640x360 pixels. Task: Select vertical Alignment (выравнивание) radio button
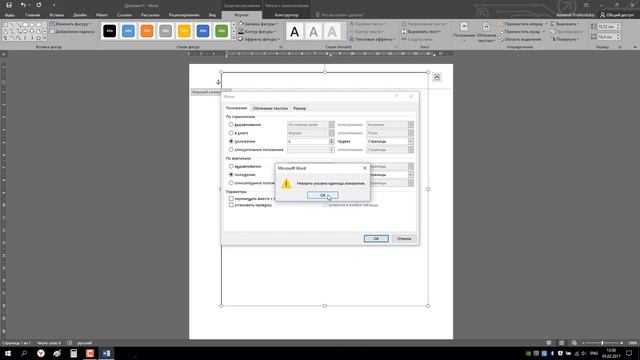(x=231, y=166)
